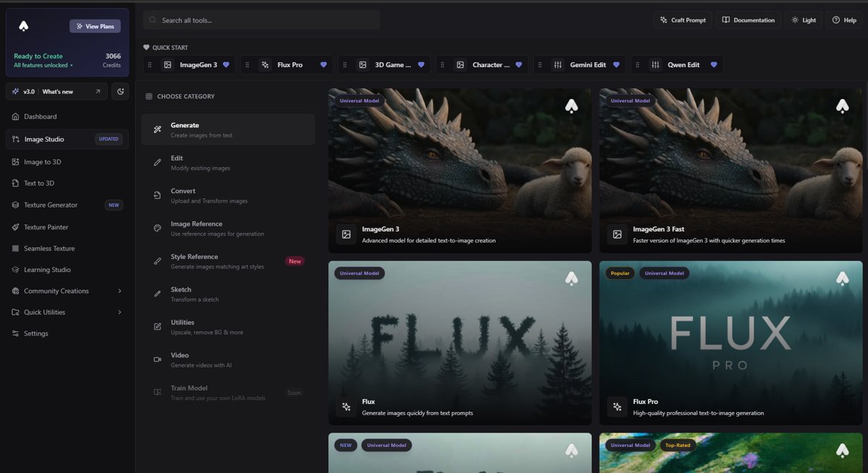Click the Texture Generator layers icon
The width and height of the screenshot is (868, 473).
coord(16,205)
